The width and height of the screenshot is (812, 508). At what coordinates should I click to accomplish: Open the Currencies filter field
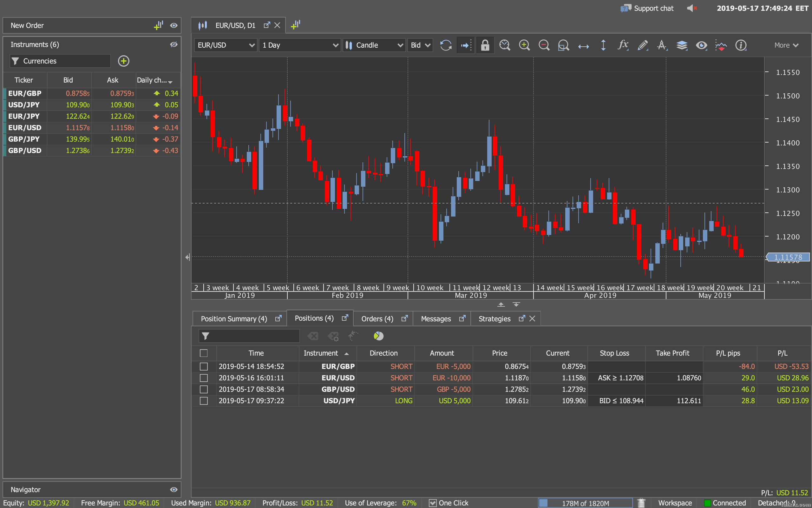[60, 61]
